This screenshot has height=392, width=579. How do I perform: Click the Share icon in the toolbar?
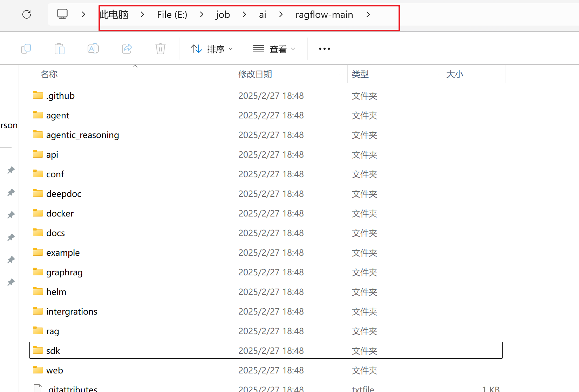[x=127, y=49]
